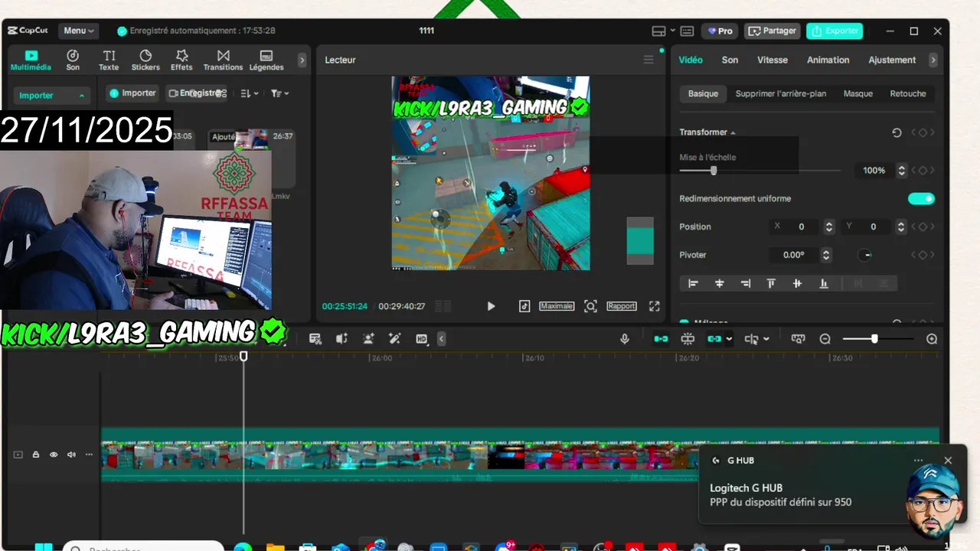This screenshot has width=980, height=551.
Task: Zoom in the timeline
Action: 932,339
